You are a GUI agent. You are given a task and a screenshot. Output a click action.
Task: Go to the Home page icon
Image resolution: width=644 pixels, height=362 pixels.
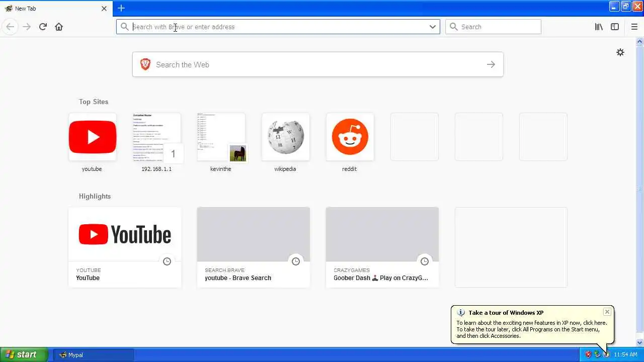click(59, 27)
